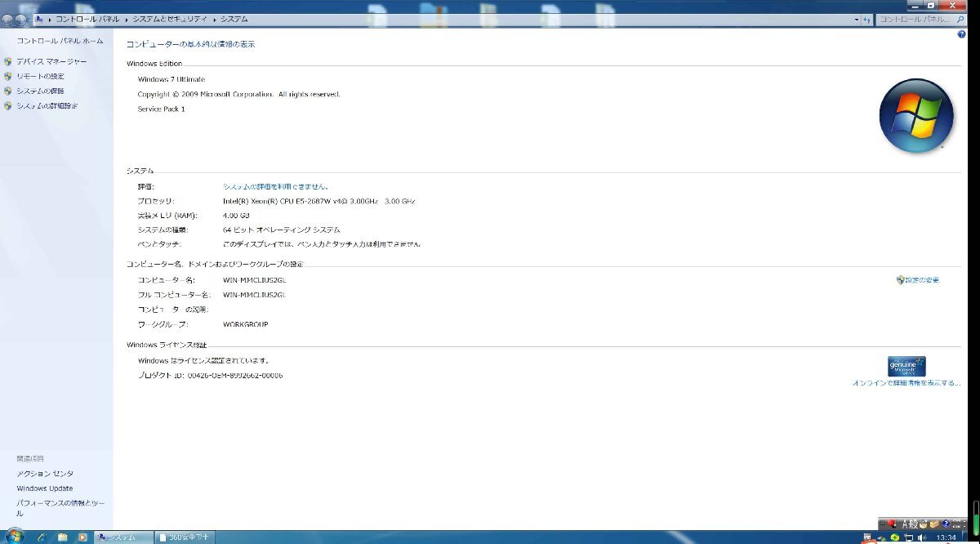980x544 pixels.
Task: Click the address bar refresh button
Action: 866,19
